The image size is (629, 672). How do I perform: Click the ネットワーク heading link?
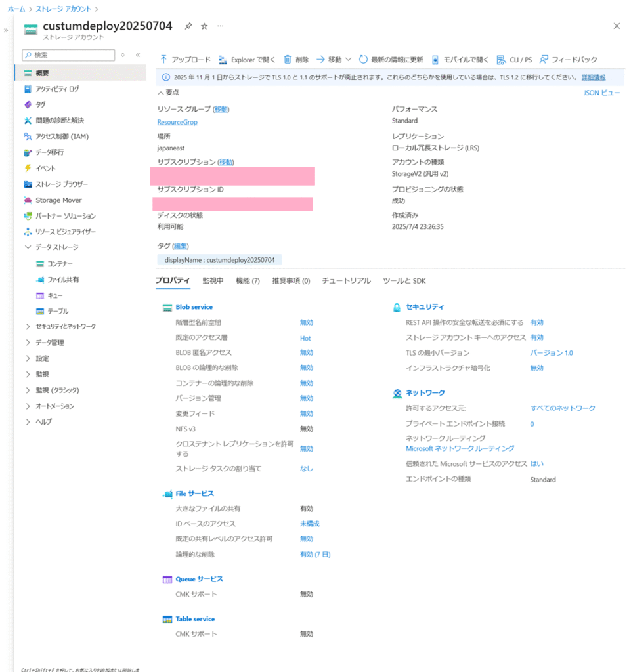(425, 392)
